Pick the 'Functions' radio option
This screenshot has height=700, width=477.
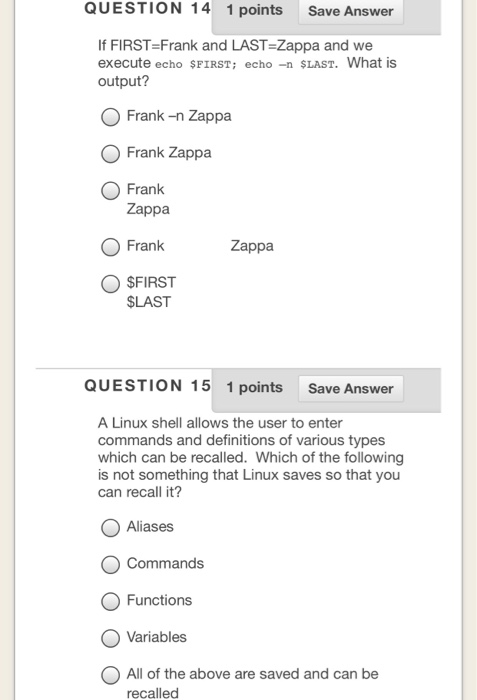110,601
